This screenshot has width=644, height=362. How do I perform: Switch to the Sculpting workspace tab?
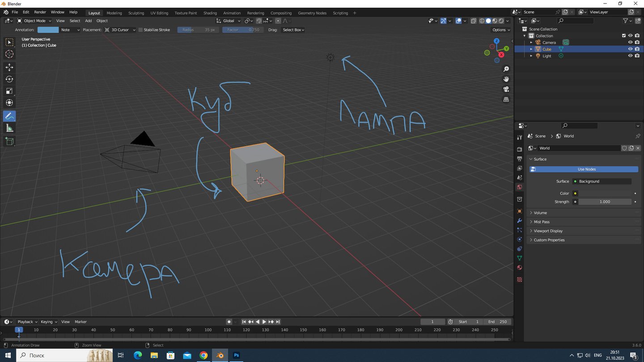pos(136,13)
